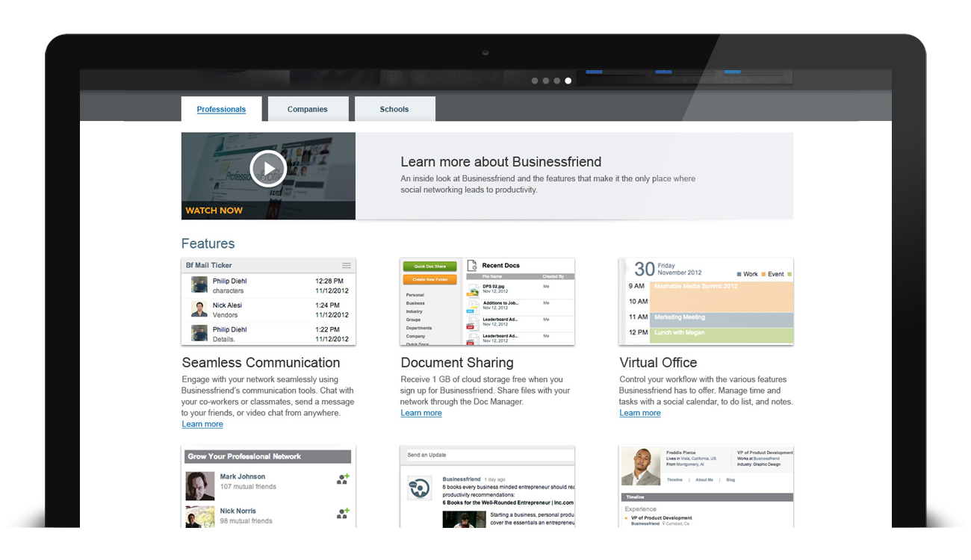Select the second carousel dot

[x=546, y=81]
